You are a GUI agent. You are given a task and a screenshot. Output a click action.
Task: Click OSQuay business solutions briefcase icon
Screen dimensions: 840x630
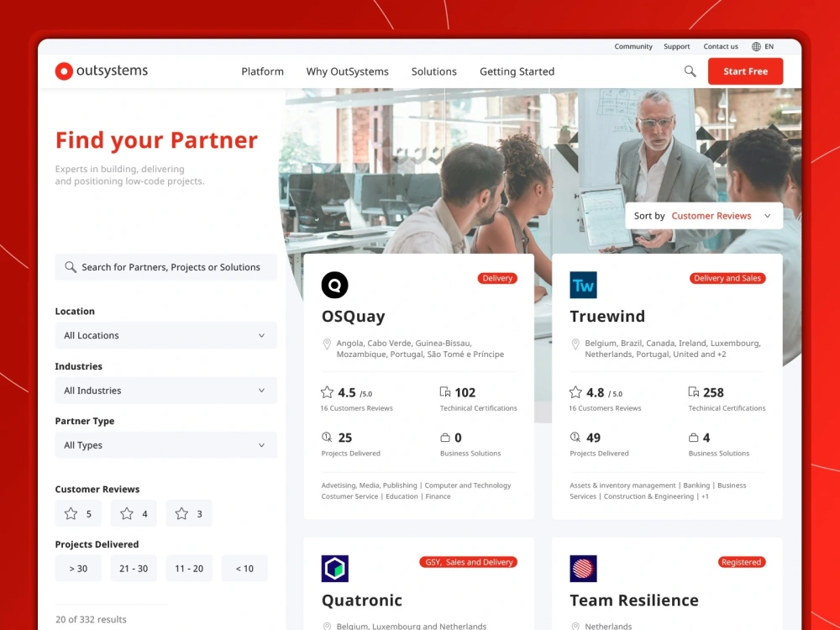445,437
